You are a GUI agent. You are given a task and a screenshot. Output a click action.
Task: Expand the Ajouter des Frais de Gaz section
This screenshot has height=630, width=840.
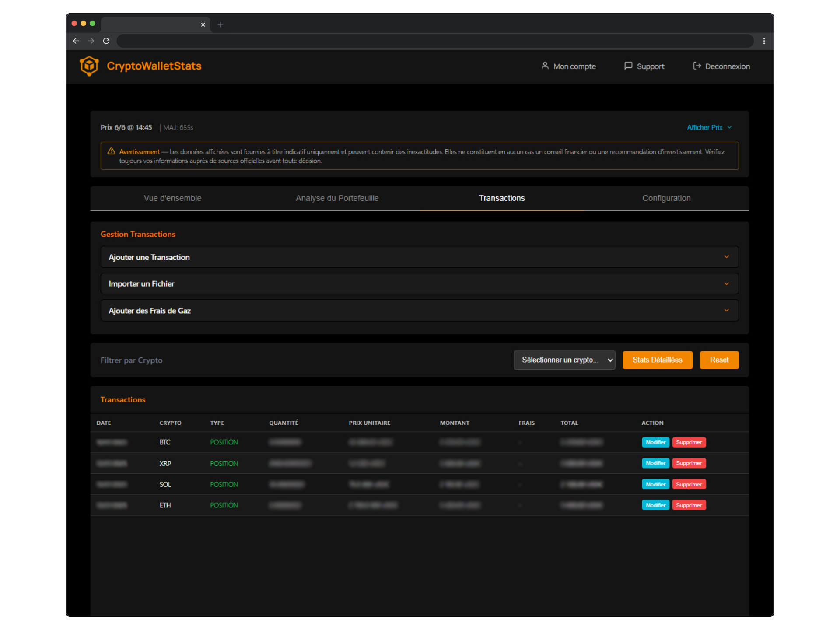coord(419,310)
